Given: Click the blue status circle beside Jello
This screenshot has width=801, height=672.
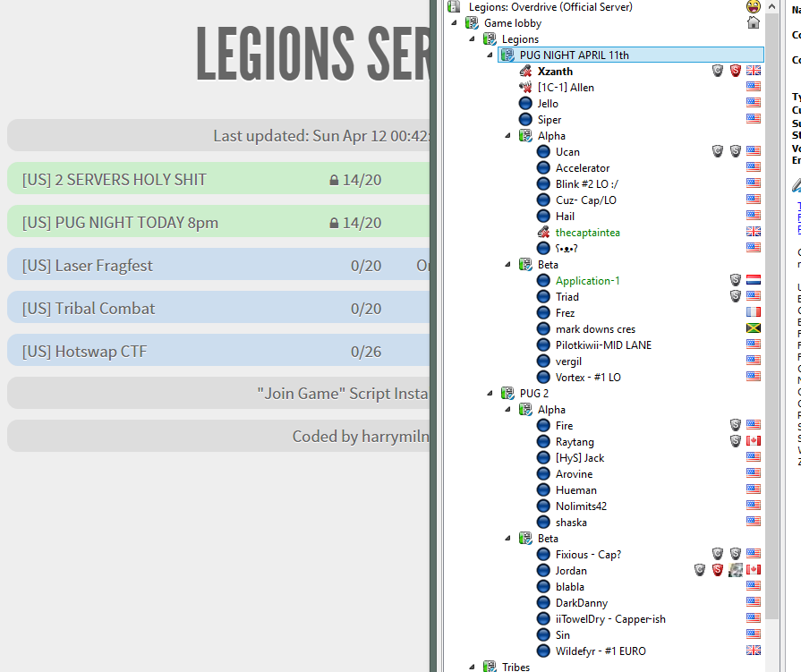Looking at the screenshot, I should coord(525,104).
